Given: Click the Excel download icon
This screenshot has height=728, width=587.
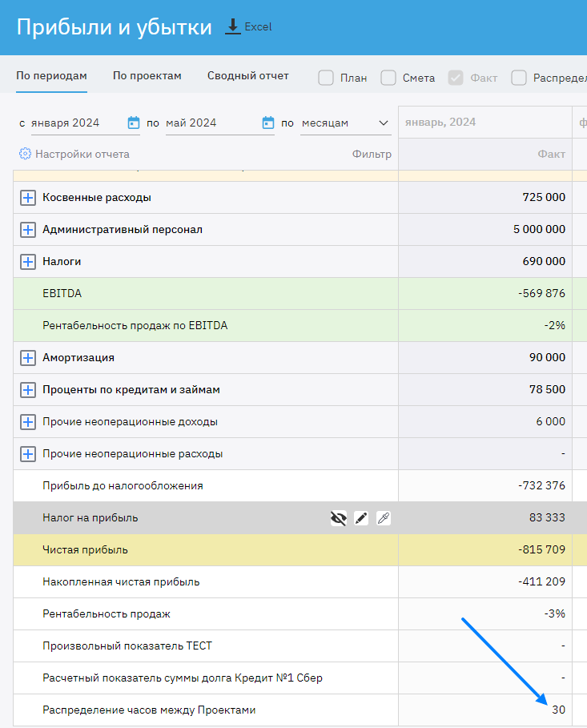Looking at the screenshot, I should point(233,26).
